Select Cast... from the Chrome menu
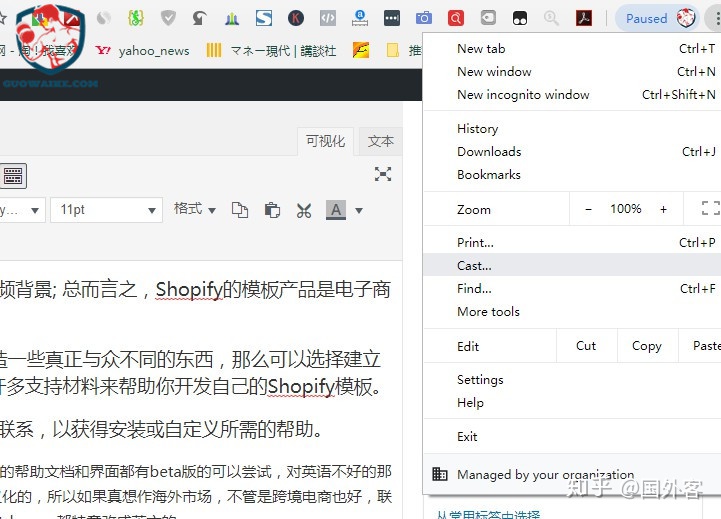The height and width of the screenshot is (519, 721). coord(474,266)
